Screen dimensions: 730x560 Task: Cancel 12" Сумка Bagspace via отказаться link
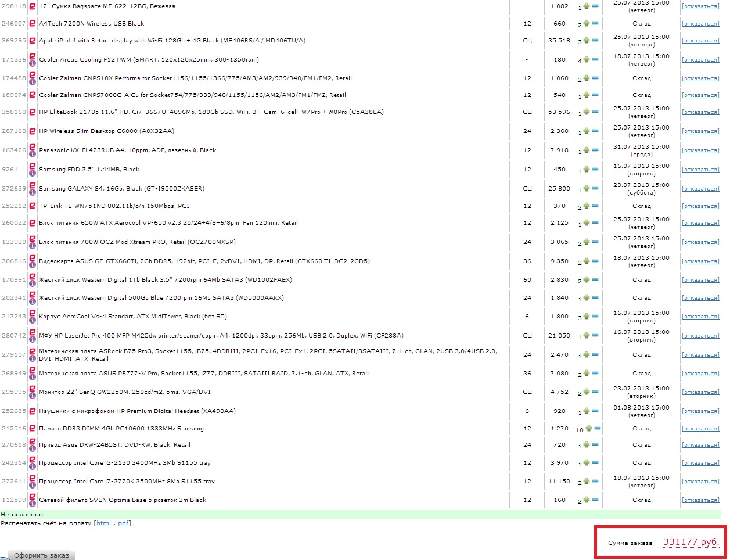point(700,7)
